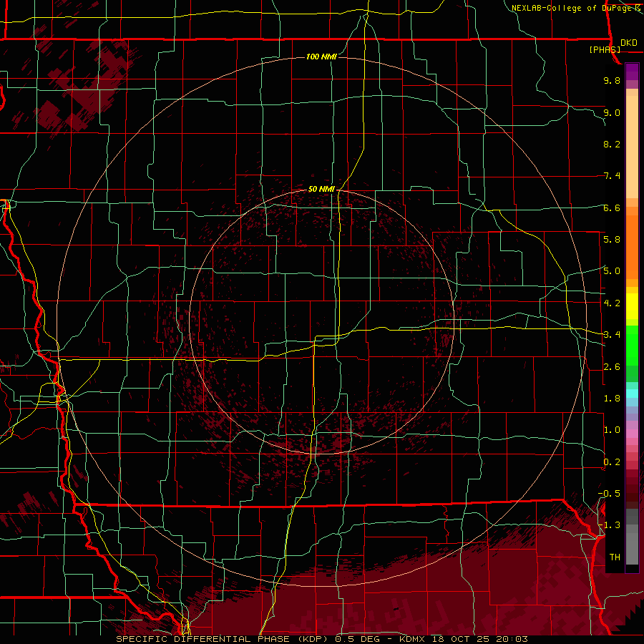Click the -0.5 value on color scale
This screenshot has width=644, height=644.
click(x=609, y=494)
